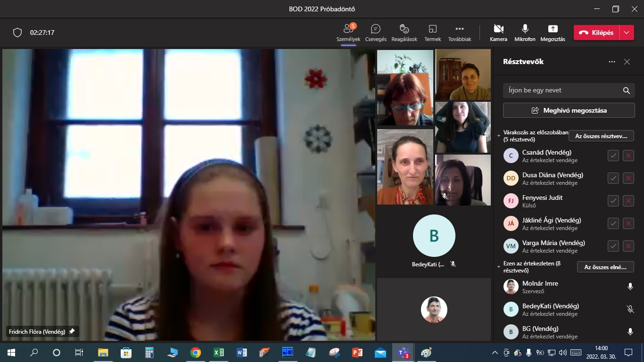Select the video thumbnail with orange scarf
644x362 pixels.
click(x=405, y=166)
